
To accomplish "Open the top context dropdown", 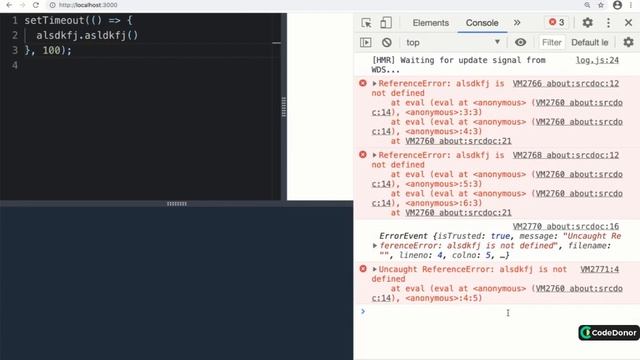I will (453, 42).
